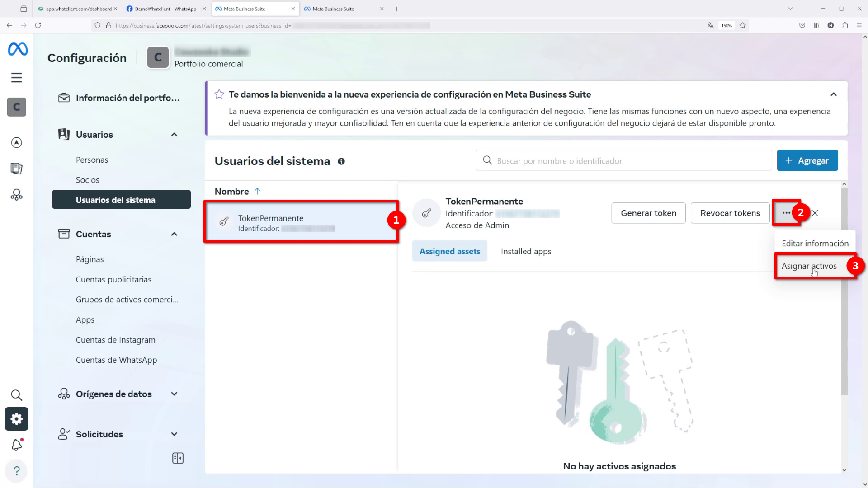Open the list all tabs dropdown

pos(790,9)
